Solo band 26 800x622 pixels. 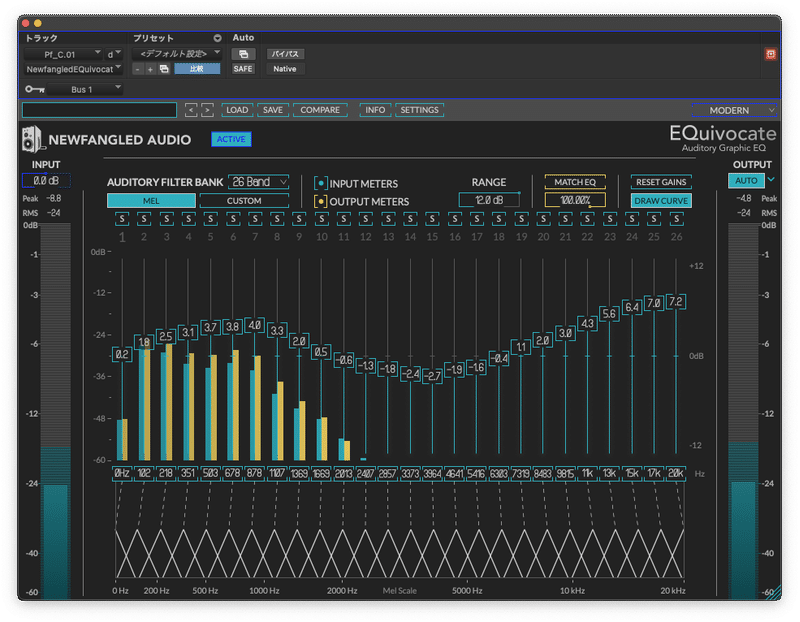pos(677,219)
